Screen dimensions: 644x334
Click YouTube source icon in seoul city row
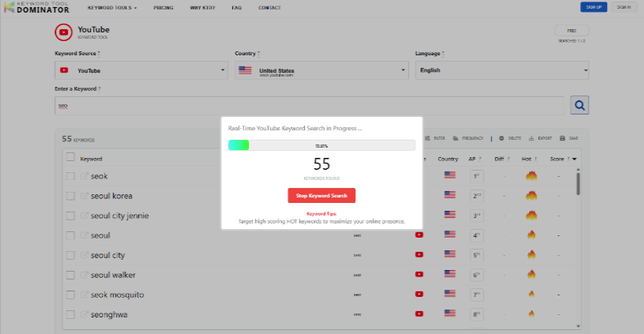419,255
